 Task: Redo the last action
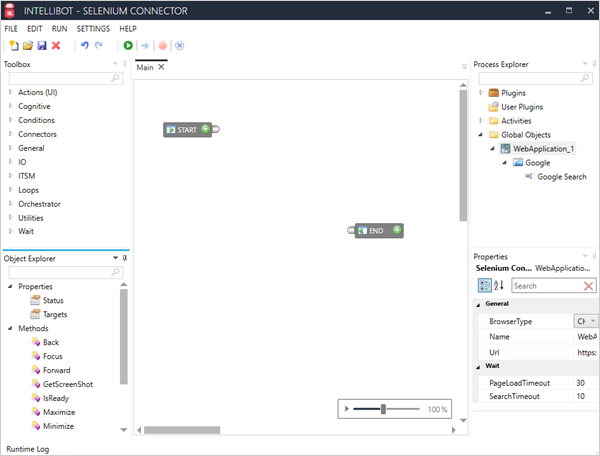(99, 46)
